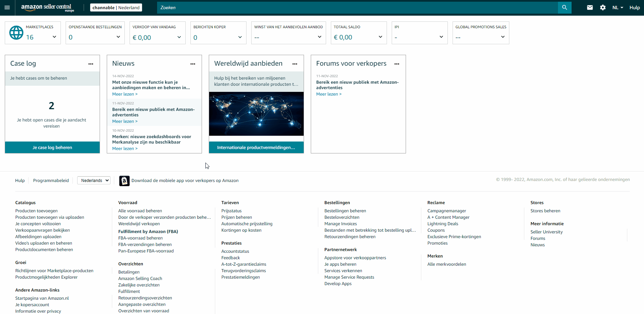This screenshot has width=644, height=314.
Task: Expand Winst van het aanbevolen aanbod dropdown
Action: point(320,37)
